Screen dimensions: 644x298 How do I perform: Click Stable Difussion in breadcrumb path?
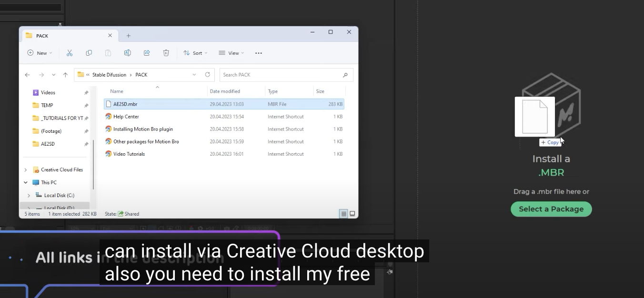pyautogui.click(x=109, y=75)
